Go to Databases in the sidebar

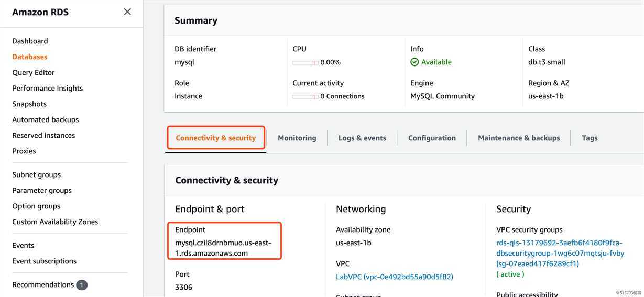(30, 57)
